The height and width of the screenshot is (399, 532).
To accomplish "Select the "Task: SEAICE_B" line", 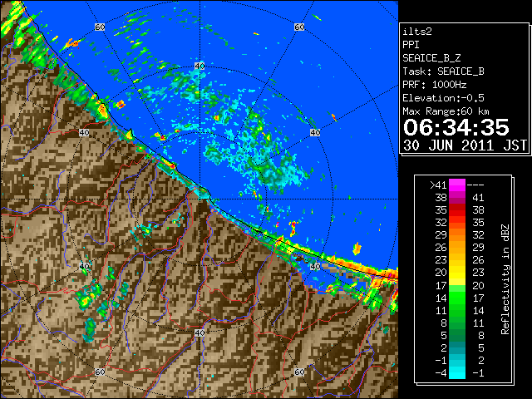I will coord(443,71).
